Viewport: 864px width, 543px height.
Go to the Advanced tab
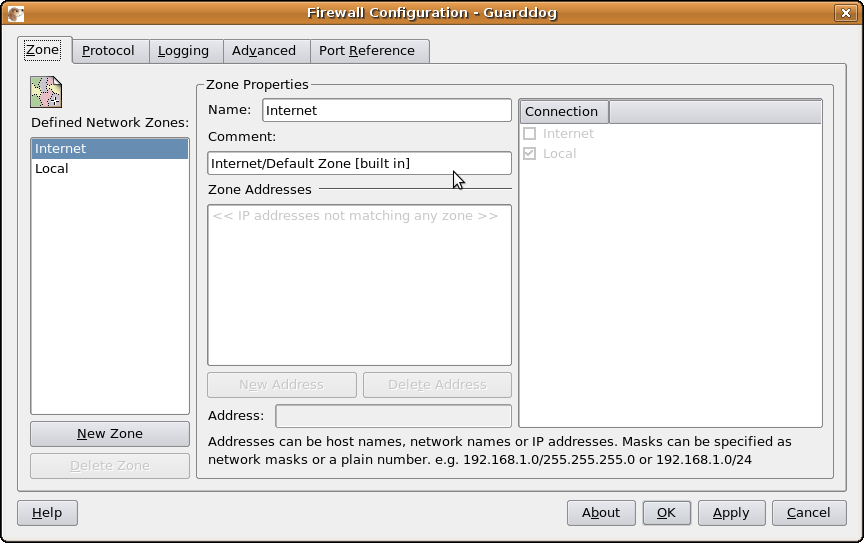(264, 50)
